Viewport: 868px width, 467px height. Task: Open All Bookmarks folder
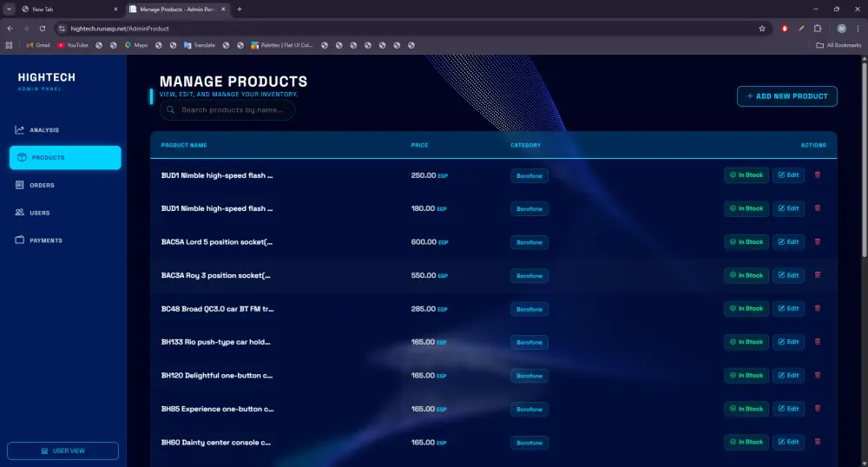pos(838,45)
